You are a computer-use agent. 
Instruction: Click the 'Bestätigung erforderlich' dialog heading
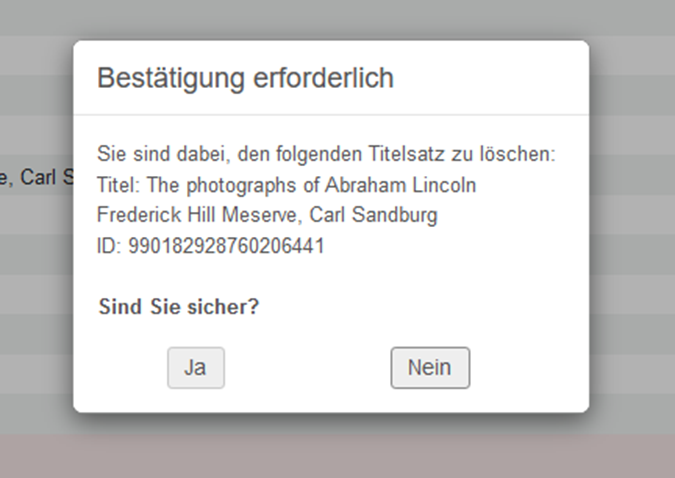click(245, 79)
